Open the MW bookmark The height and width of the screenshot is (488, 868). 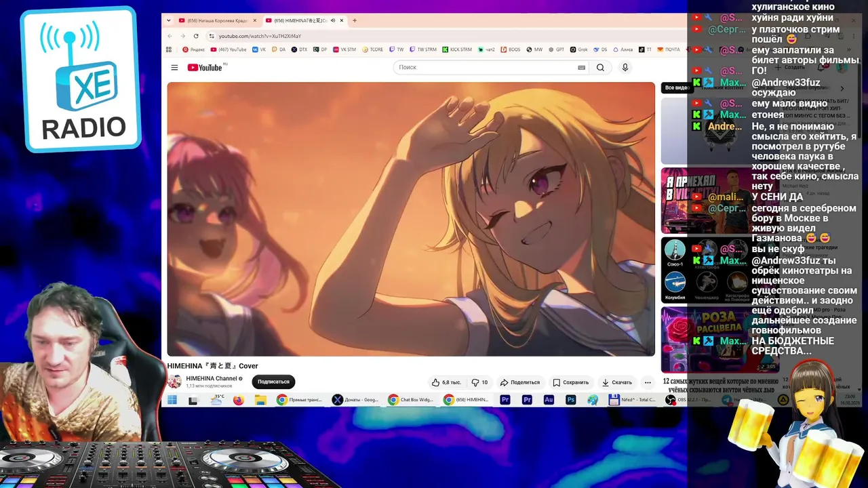pos(534,49)
